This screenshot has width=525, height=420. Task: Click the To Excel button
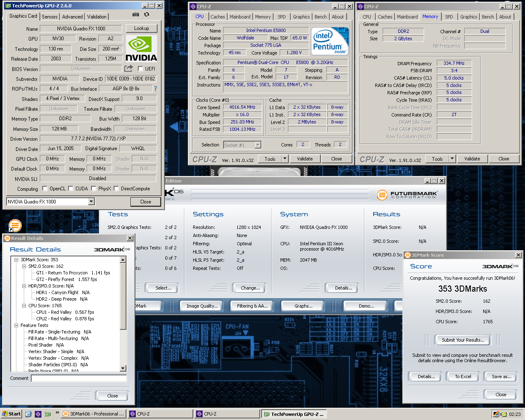coord(463,377)
